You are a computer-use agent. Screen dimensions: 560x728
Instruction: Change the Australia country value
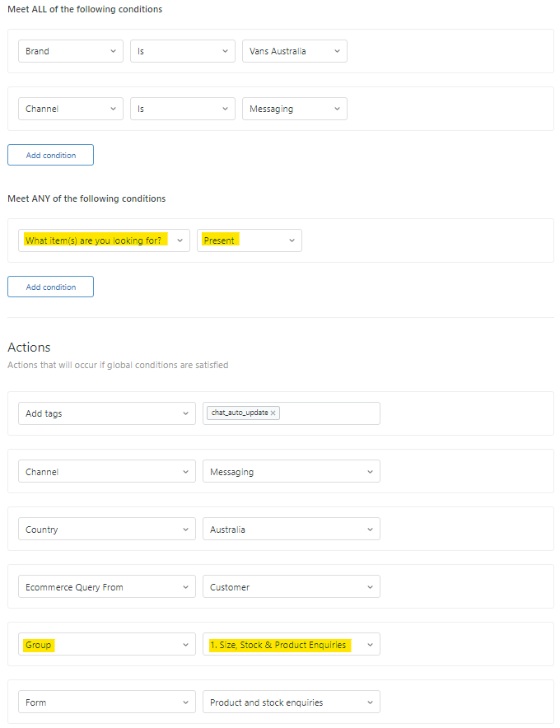(x=292, y=530)
